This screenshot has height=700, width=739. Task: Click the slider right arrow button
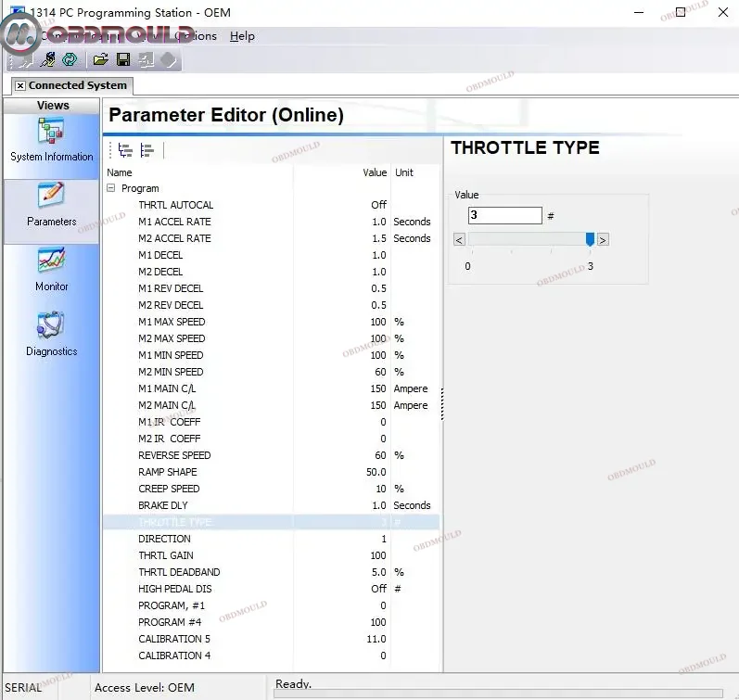pos(603,239)
